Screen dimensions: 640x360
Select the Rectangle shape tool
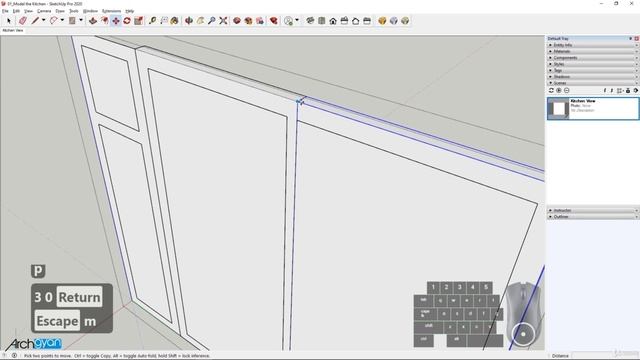coord(72,20)
